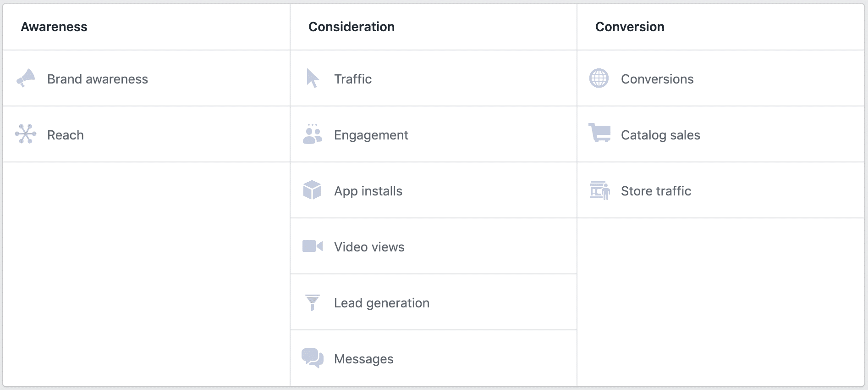Select Video views objective
The width and height of the screenshot is (868, 390).
click(x=434, y=246)
